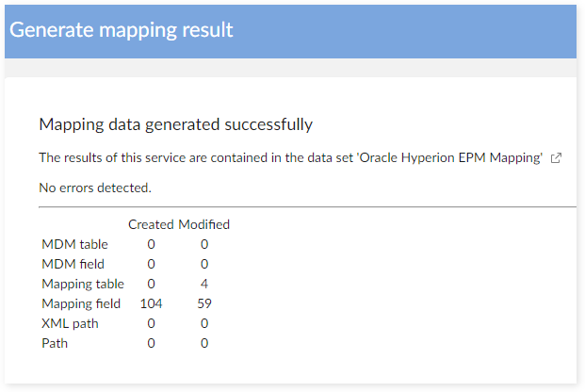Click the Mapping table created value 0

[x=151, y=284]
